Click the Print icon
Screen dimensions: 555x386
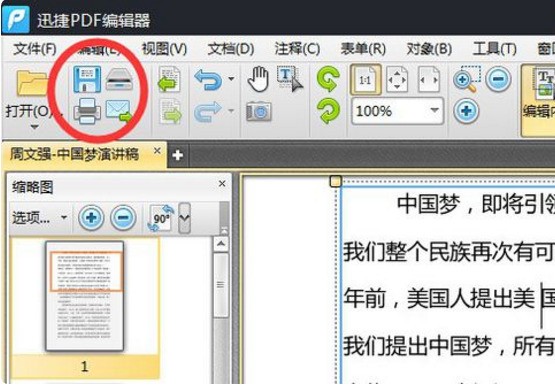coord(87,111)
